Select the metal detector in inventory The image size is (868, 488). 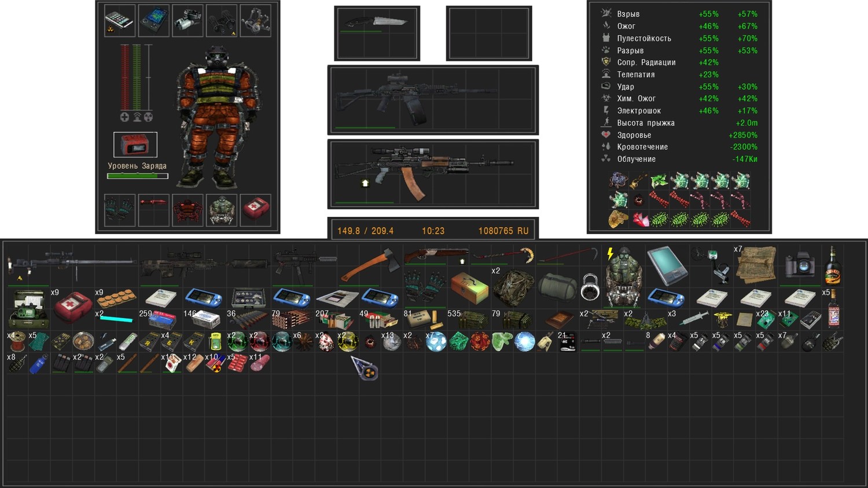[x=711, y=265]
